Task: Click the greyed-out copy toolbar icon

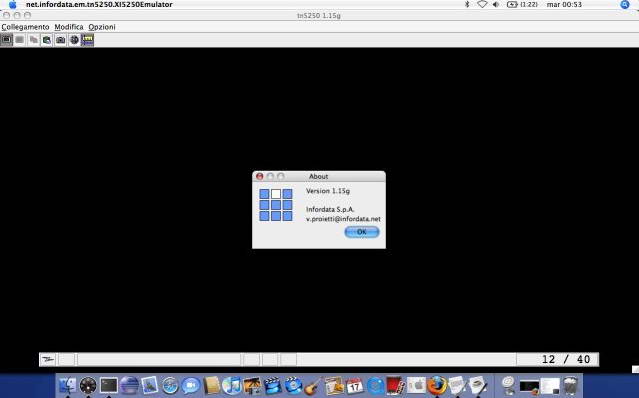Action: pyautogui.click(x=33, y=40)
